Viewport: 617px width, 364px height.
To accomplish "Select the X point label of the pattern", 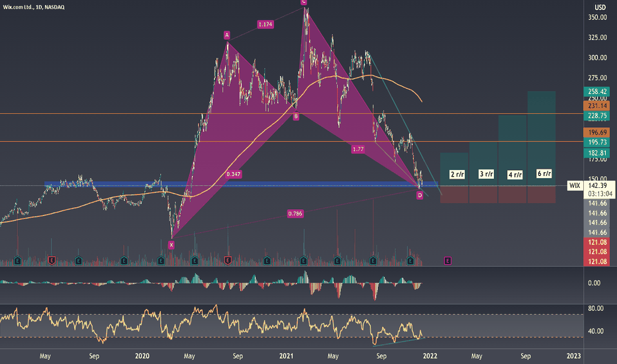I will 171,245.
